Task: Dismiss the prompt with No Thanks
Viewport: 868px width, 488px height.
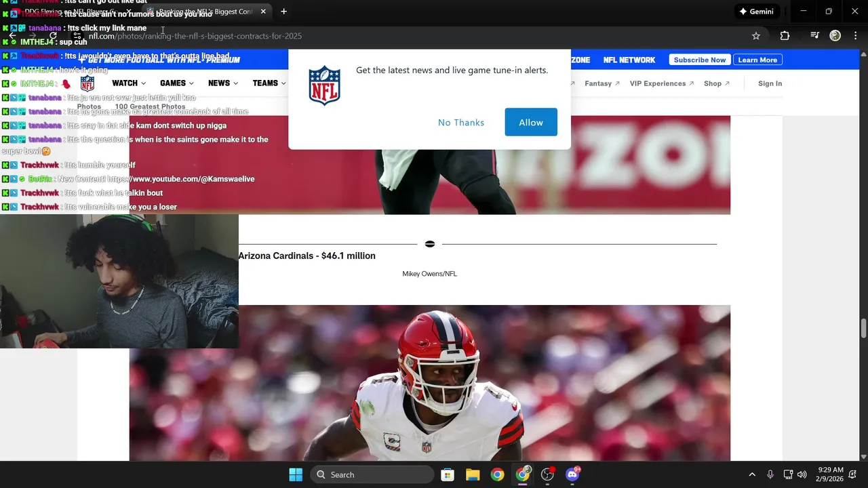Action: 461,122
